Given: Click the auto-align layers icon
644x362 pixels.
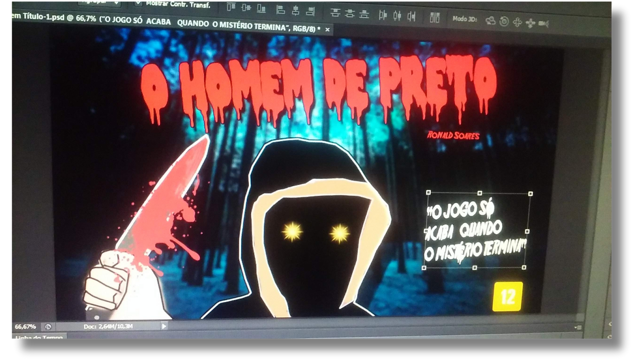Looking at the screenshot, I should click(x=435, y=18).
